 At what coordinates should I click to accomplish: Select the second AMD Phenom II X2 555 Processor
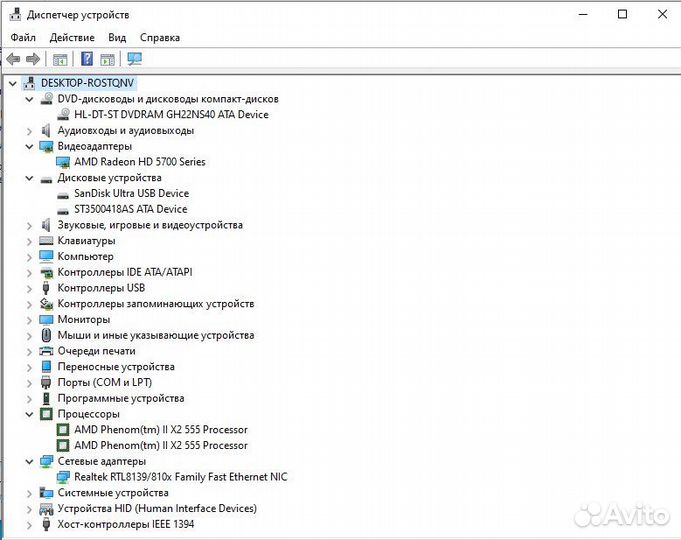pos(161,445)
